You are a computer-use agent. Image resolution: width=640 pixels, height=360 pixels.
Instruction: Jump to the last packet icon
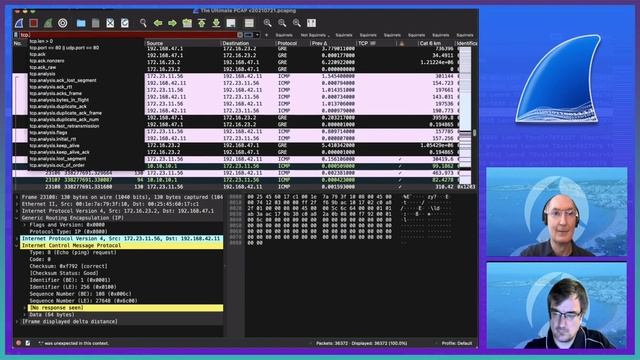(x=216, y=23)
